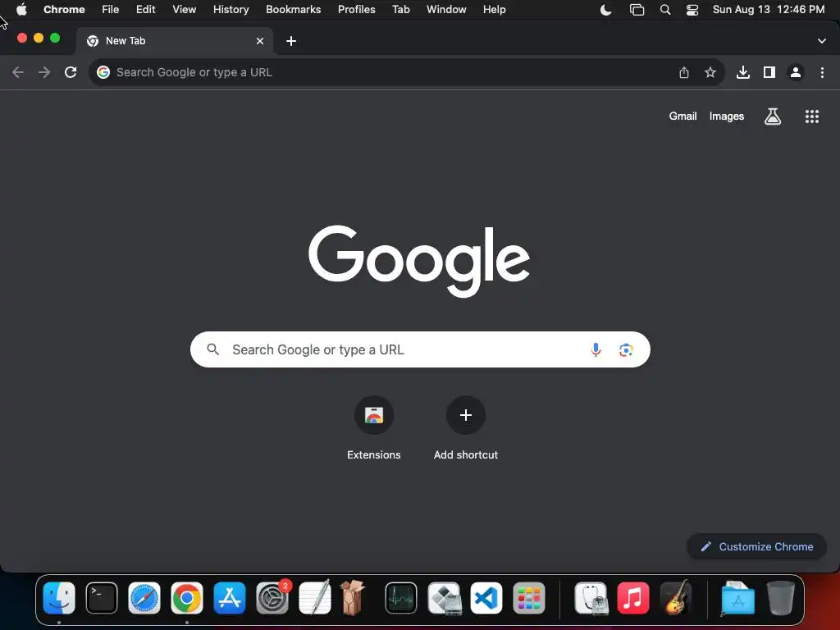Image resolution: width=840 pixels, height=630 pixels.
Task: Open Search Labs flask icon
Action: pyautogui.click(x=773, y=116)
